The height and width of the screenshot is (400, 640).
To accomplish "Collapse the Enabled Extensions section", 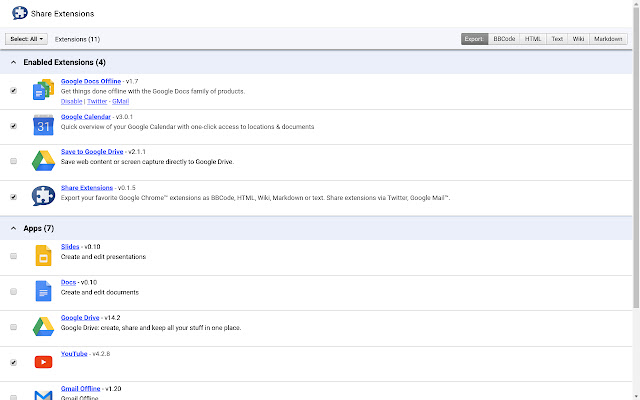I will point(13,62).
